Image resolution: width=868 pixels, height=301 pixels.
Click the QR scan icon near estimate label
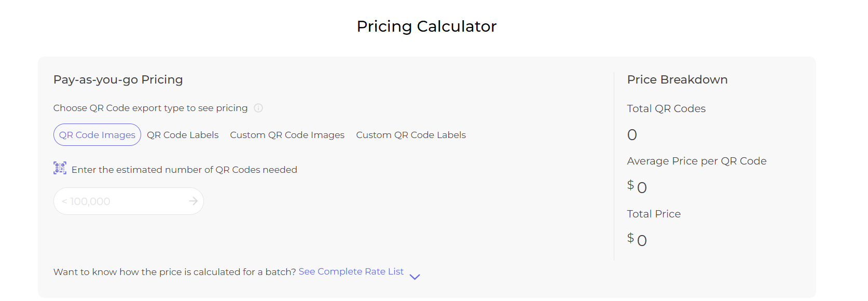[x=60, y=168]
